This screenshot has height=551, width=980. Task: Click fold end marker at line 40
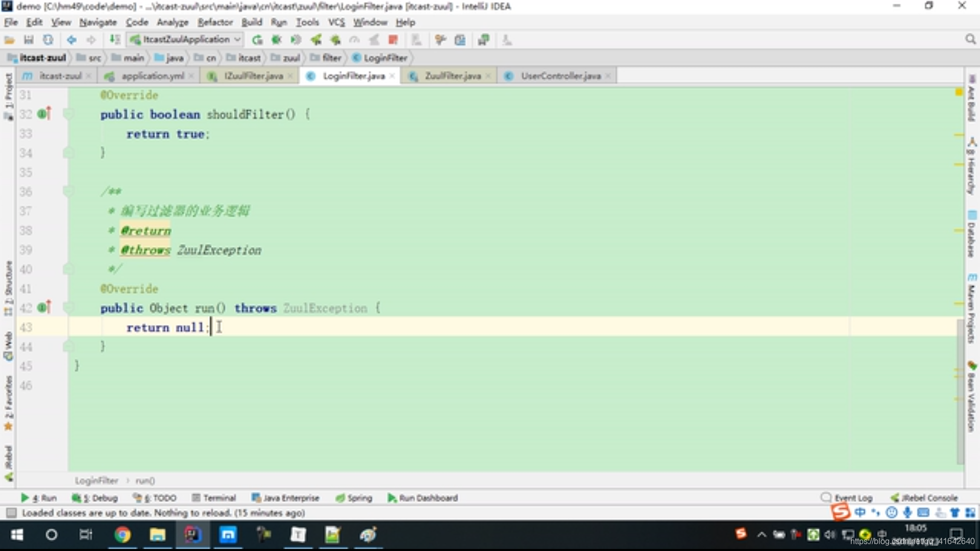point(68,269)
